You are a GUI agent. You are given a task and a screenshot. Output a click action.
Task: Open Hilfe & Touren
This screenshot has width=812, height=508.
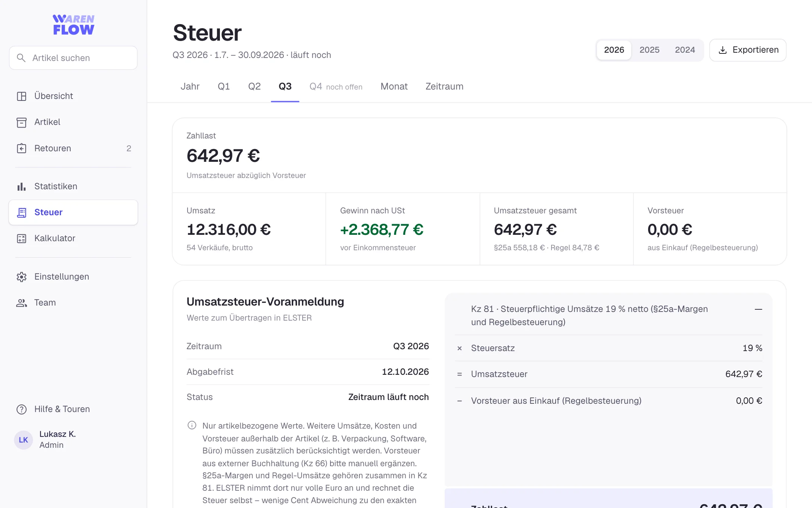(73, 409)
